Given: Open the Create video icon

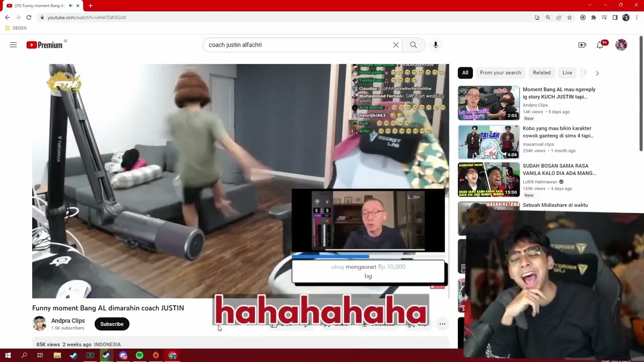Looking at the screenshot, I should (x=582, y=45).
